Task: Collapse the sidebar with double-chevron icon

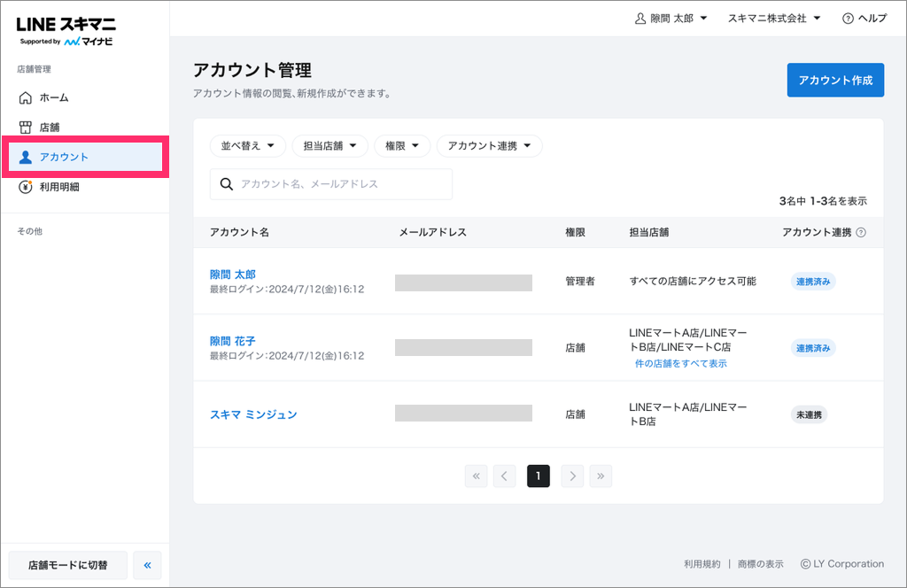Action: click(x=147, y=565)
